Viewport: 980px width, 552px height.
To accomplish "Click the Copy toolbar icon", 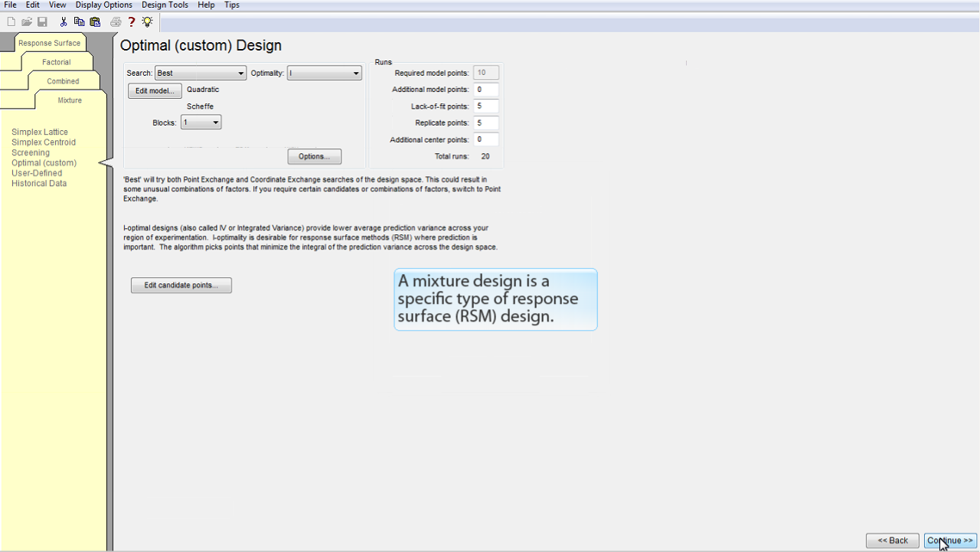I will [x=79, y=22].
